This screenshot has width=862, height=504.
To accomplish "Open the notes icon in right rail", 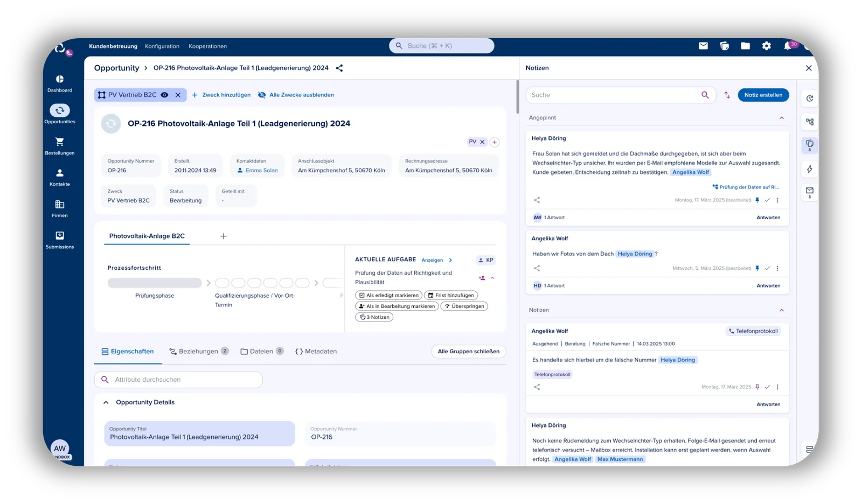I will [x=809, y=145].
